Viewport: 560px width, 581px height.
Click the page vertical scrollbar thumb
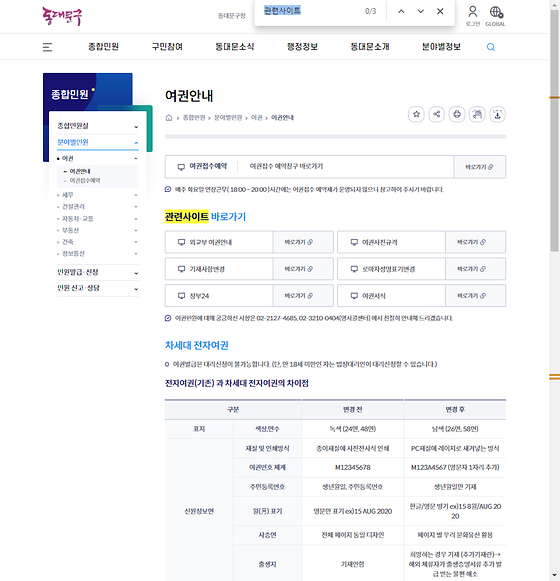pos(554,130)
